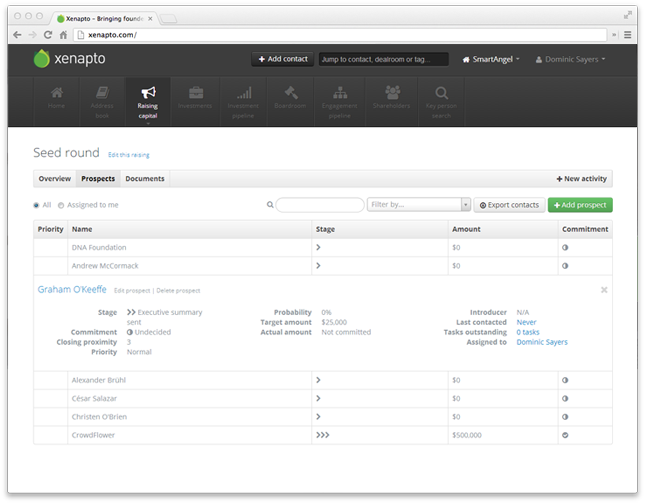The height and width of the screenshot is (504, 645).
Task: Open the Filter by dropdown
Action: [419, 204]
